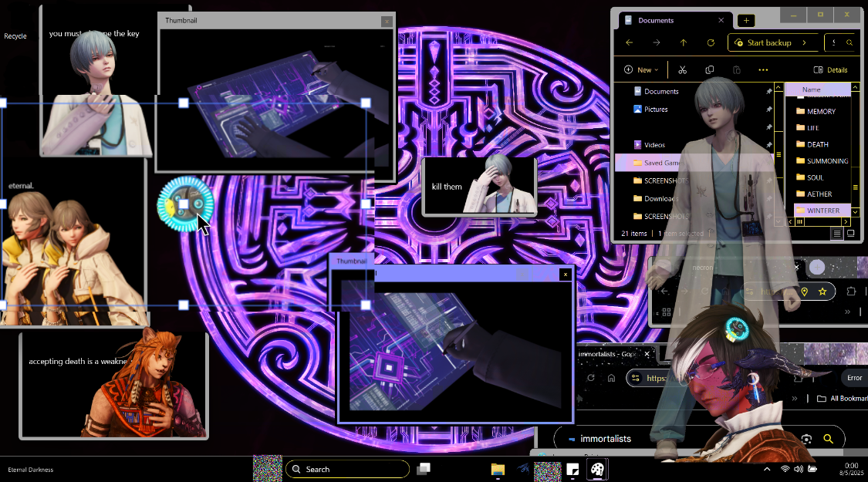Open the taskbar clock showing 0:00

click(x=851, y=469)
